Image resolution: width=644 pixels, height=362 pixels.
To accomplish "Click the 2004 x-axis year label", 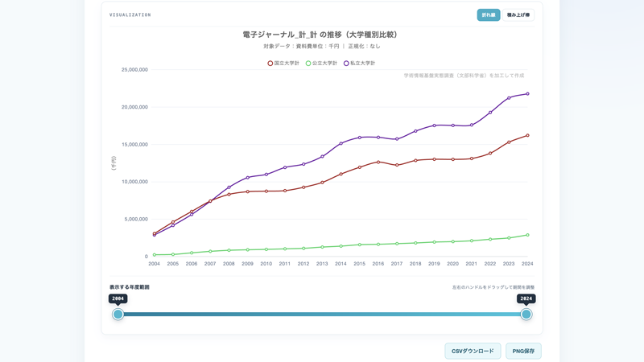I will tap(154, 264).
